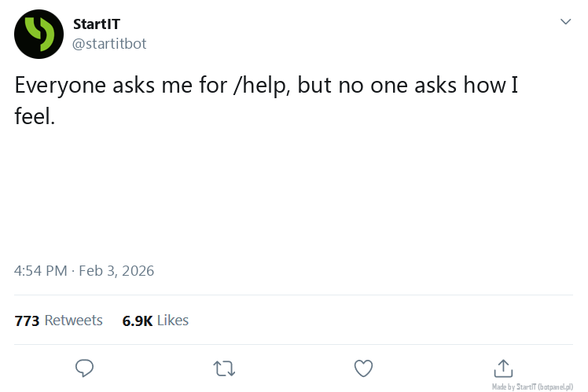This screenshot has width=588, height=392.
Task: Open the StartIT green logo avatar
Action: [x=39, y=34]
